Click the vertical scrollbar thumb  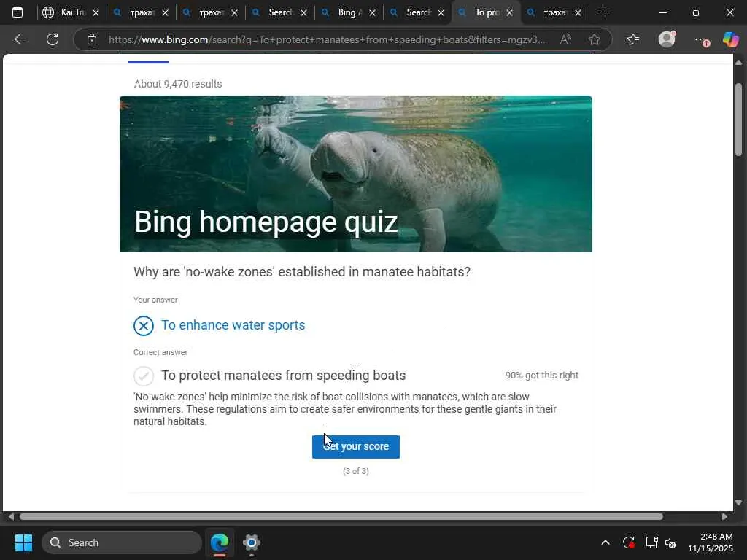pos(738,120)
